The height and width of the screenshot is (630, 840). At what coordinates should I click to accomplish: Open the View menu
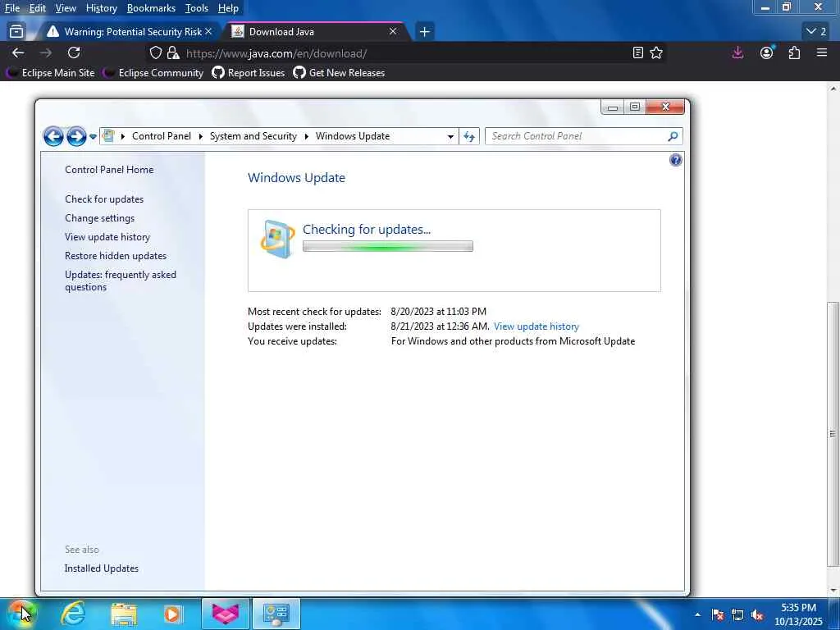[66, 8]
